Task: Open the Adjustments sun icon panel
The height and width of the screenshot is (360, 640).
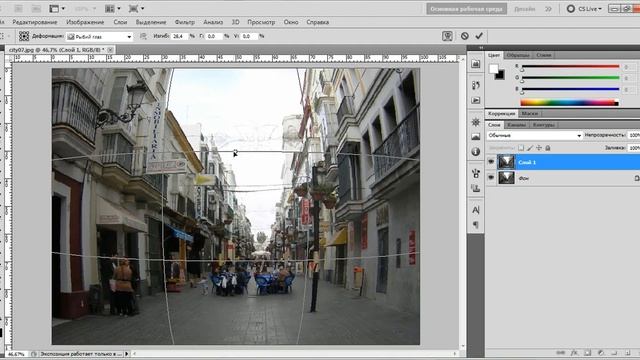Action: (476, 122)
